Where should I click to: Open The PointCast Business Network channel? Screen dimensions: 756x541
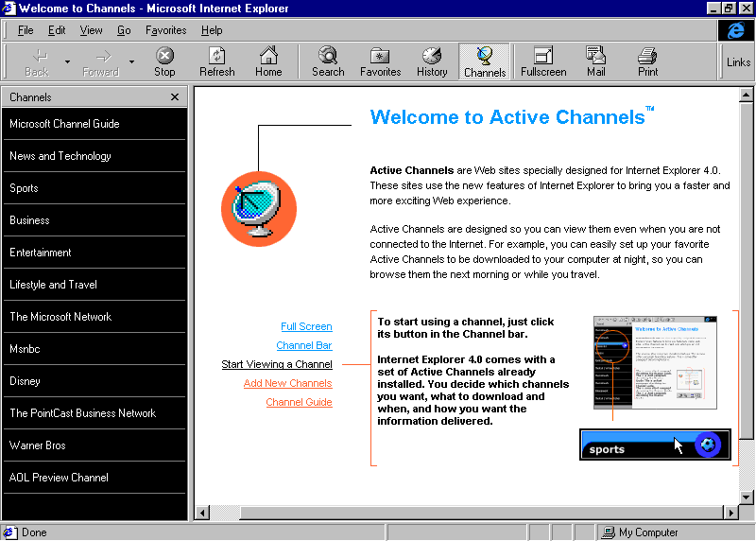click(x=94, y=413)
